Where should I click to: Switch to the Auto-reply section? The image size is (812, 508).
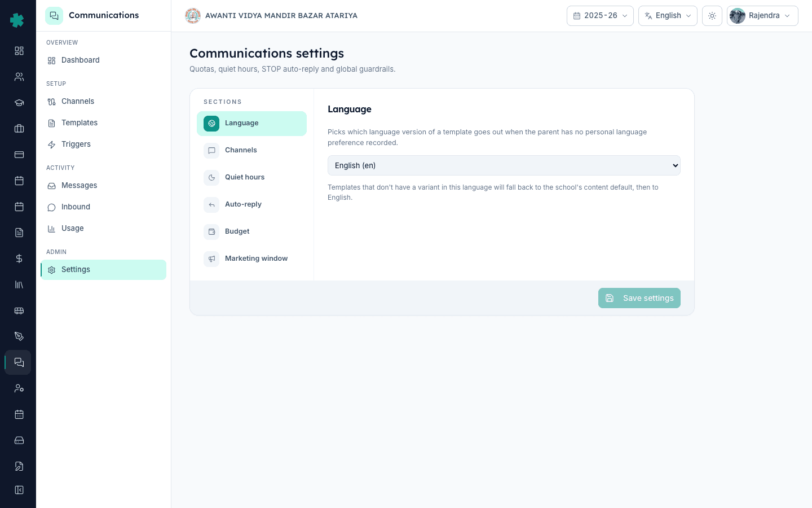point(251,205)
